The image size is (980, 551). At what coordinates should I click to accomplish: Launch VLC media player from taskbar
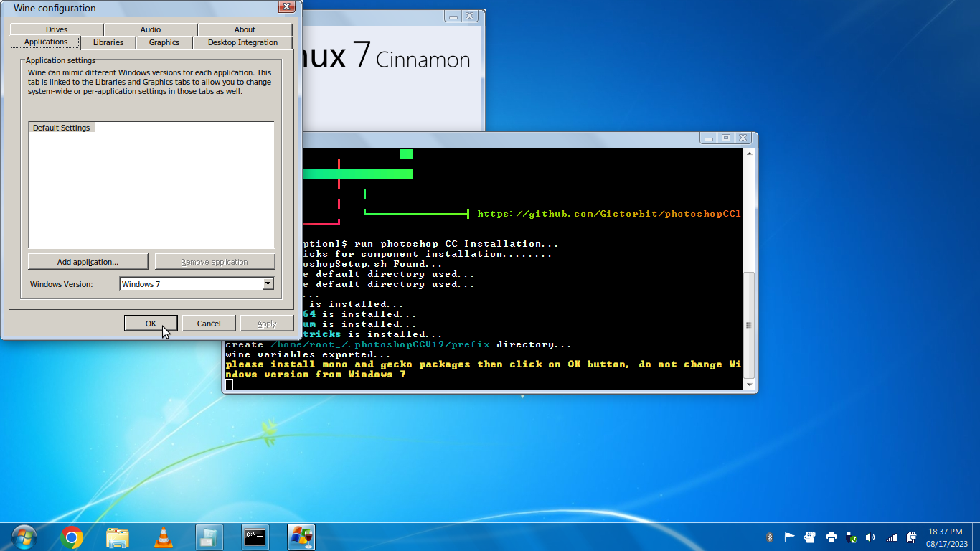164,537
